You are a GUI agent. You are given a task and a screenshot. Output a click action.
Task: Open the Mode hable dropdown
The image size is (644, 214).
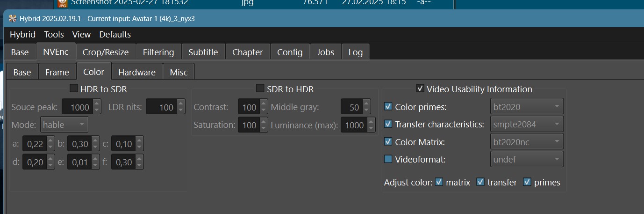(64, 125)
